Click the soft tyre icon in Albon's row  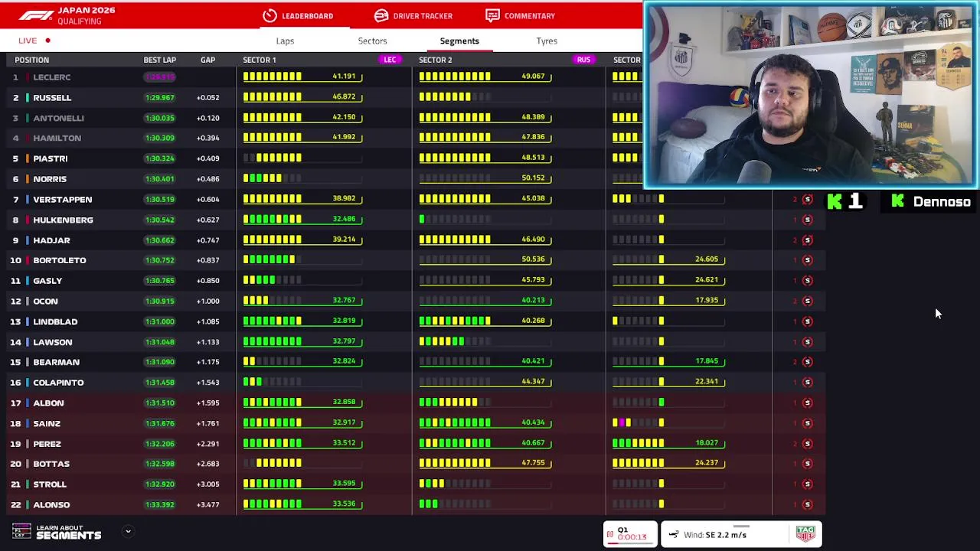coord(807,403)
